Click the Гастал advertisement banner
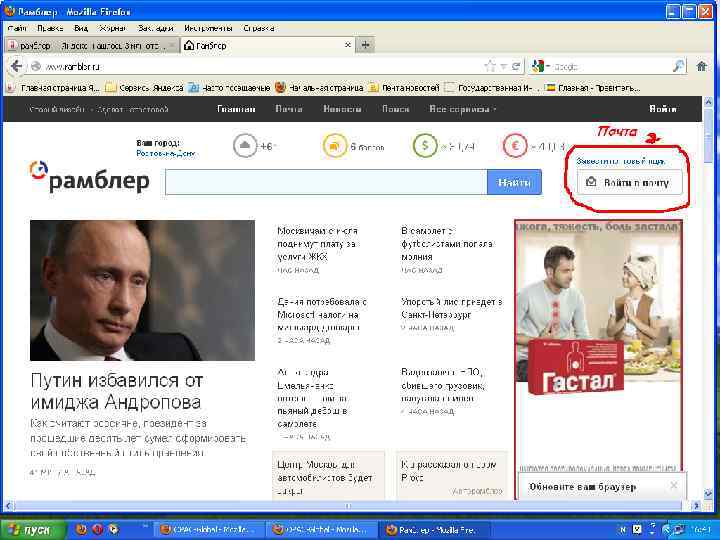This screenshot has width=720, height=540. [x=598, y=344]
